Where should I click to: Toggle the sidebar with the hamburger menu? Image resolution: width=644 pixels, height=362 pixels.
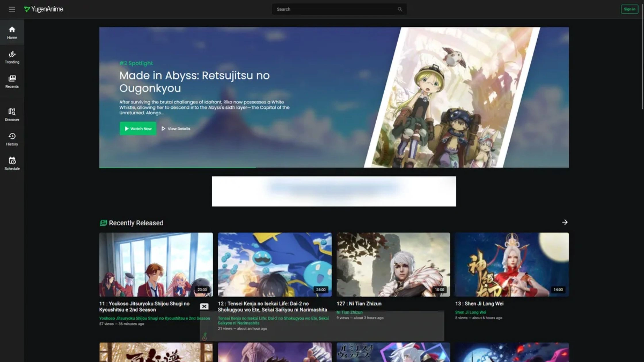click(12, 9)
